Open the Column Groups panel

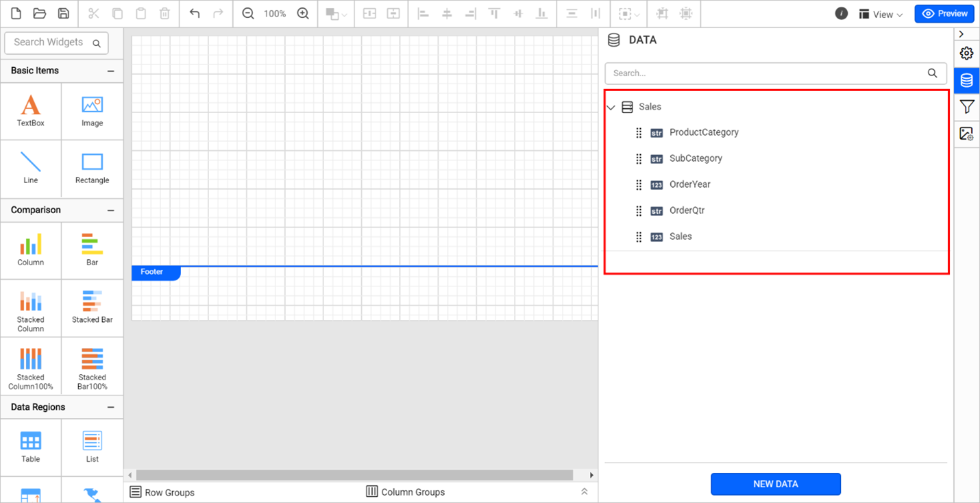coord(406,492)
